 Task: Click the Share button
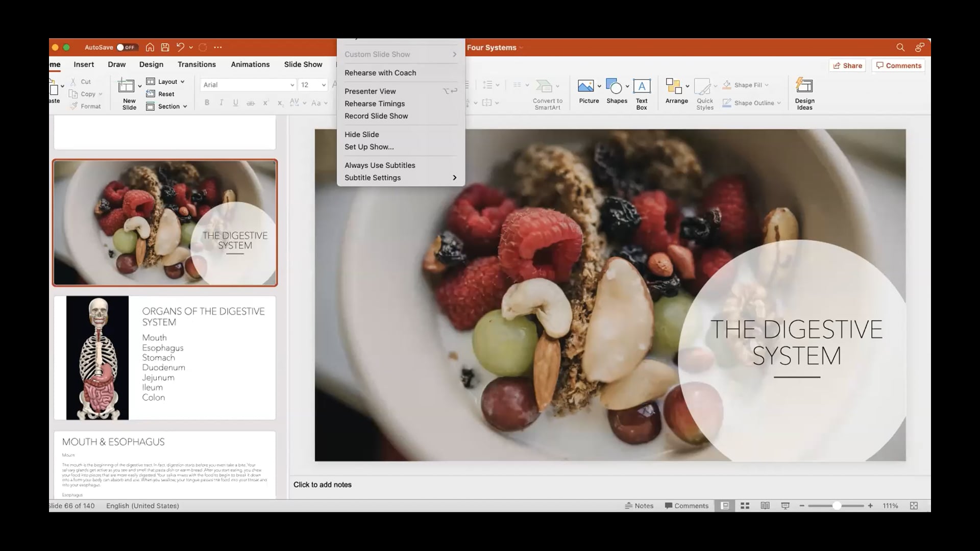click(x=847, y=65)
